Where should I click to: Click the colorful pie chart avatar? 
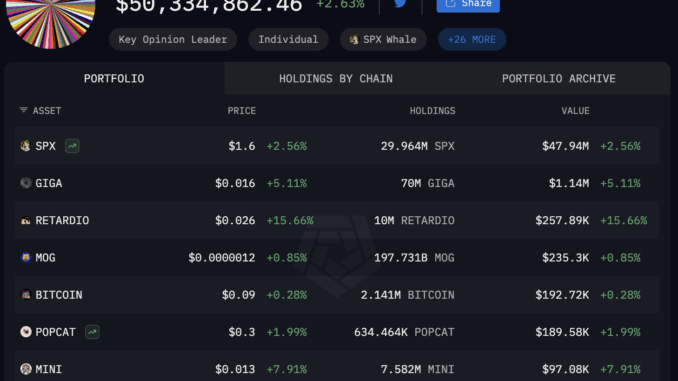coord(51,22)
